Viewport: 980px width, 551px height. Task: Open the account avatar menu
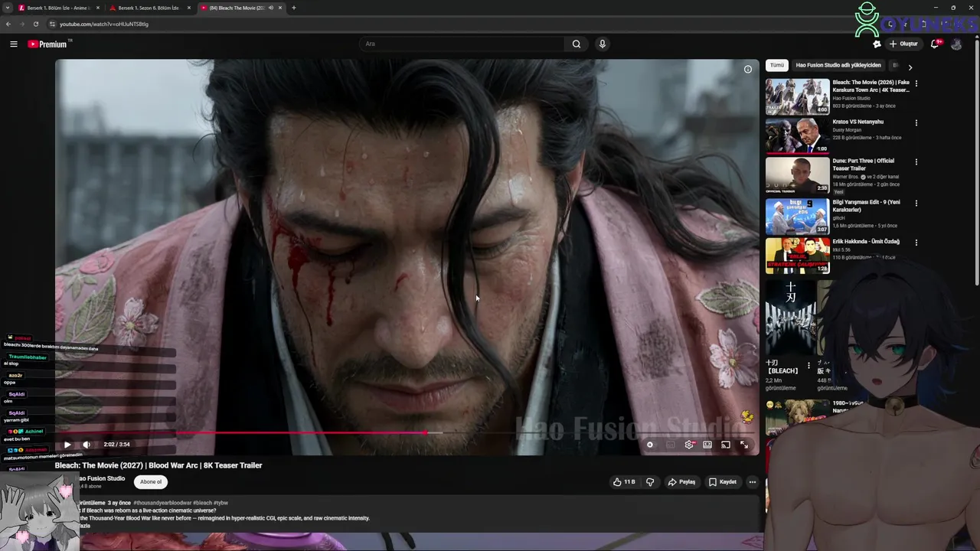(x=956, y=44)
